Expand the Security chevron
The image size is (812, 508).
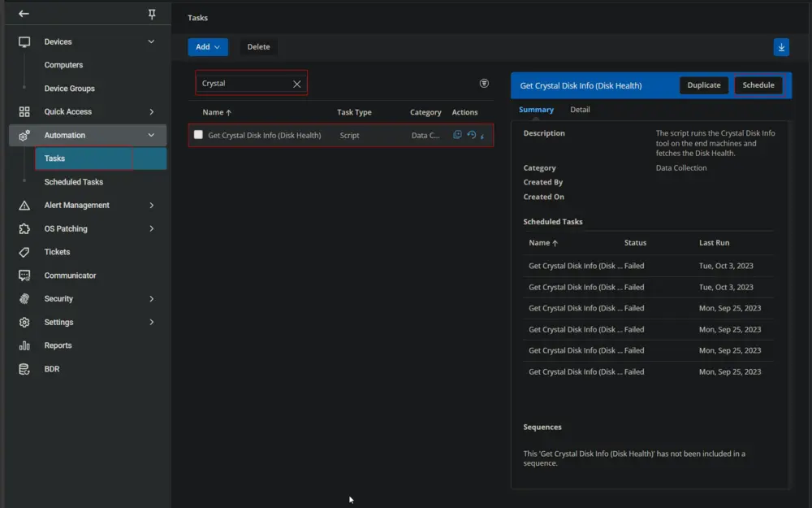click(x=152, y=298)
